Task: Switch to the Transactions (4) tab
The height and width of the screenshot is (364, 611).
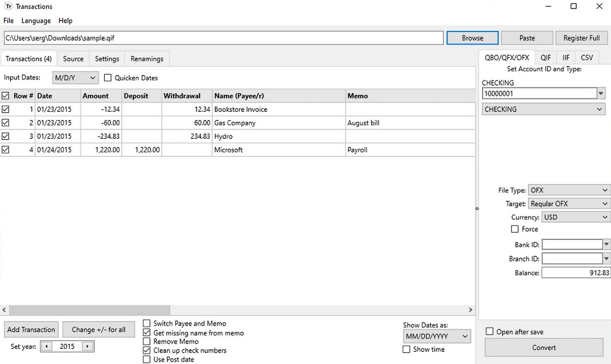Action: 29,58
